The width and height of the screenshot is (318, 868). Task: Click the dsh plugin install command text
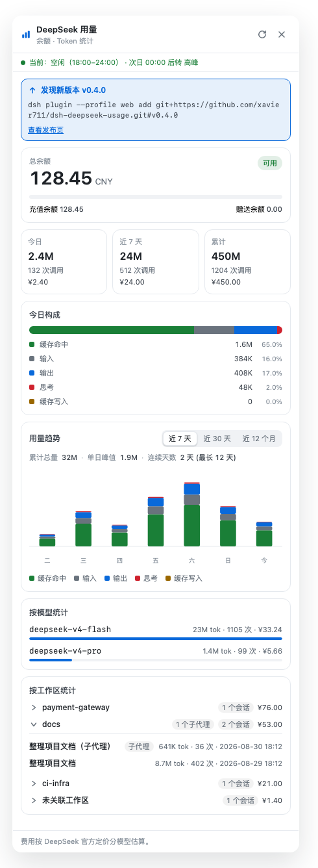tap(155, 110)
